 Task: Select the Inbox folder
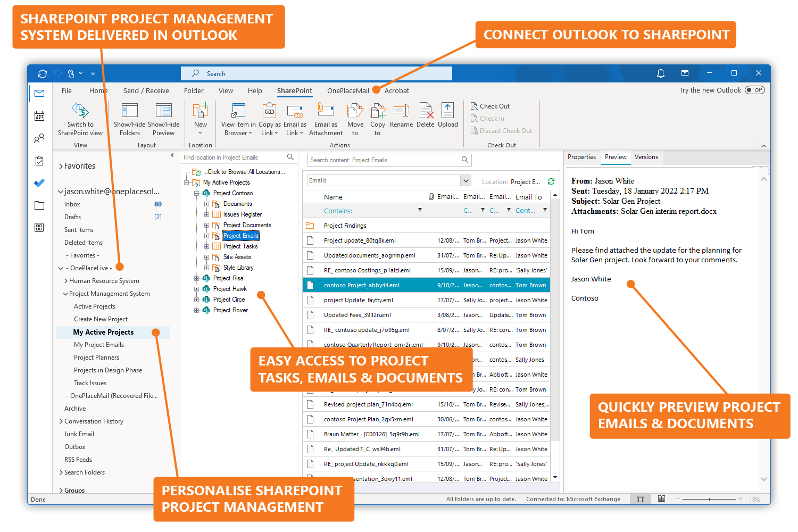[x=72, y=204]
